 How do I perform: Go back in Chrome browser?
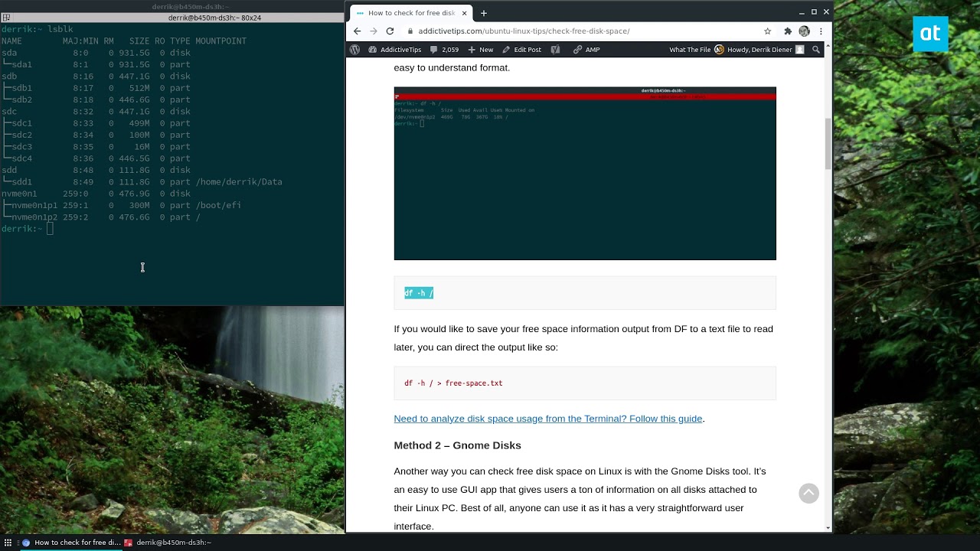coord(357,31)
